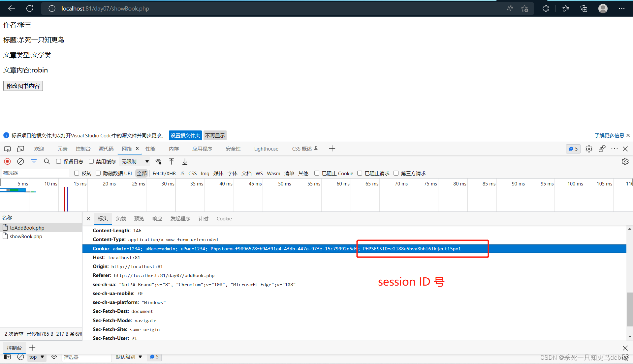Image resolution: width=633 pixels, height=364 pixels.
Task: Check the 已阻止请求 option
Action: (x=360, y=173)
